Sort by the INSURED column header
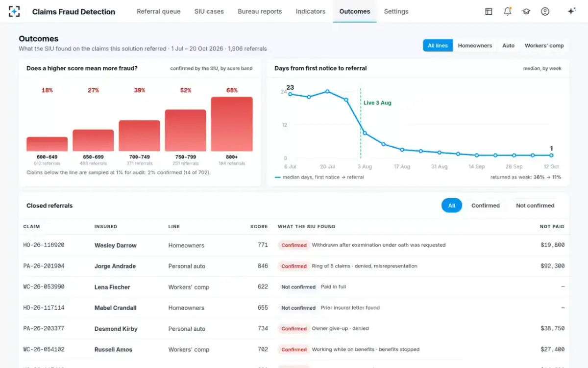The height and width of the screenshot is (368, 588). (x=106, y=227)
